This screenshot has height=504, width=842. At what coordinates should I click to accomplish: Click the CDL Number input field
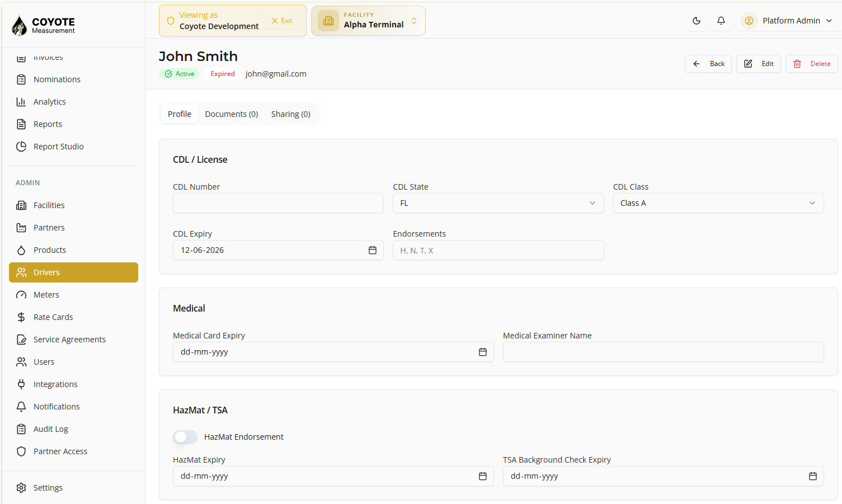[278, 203]
